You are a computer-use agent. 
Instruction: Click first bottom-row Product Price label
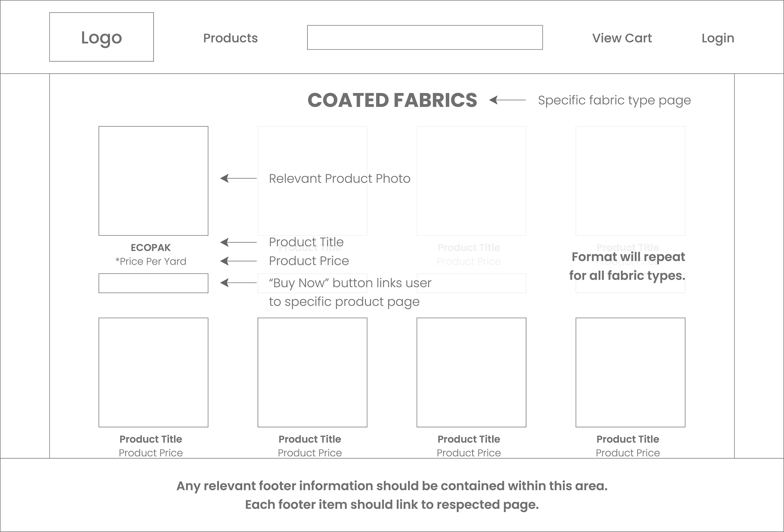[150, 453]
